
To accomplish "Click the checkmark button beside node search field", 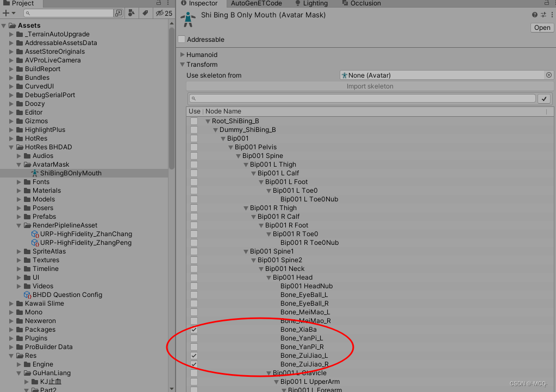I will 544,98.
